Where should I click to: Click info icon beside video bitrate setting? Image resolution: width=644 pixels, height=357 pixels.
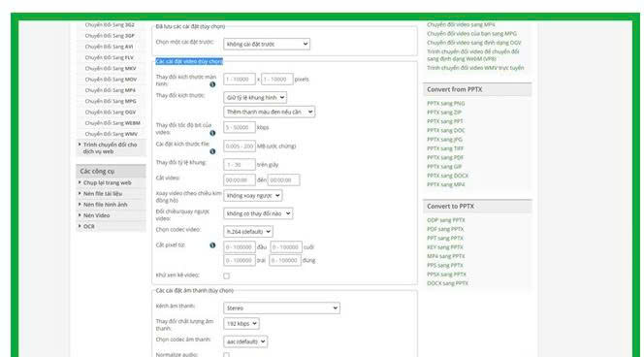point(212,133)
